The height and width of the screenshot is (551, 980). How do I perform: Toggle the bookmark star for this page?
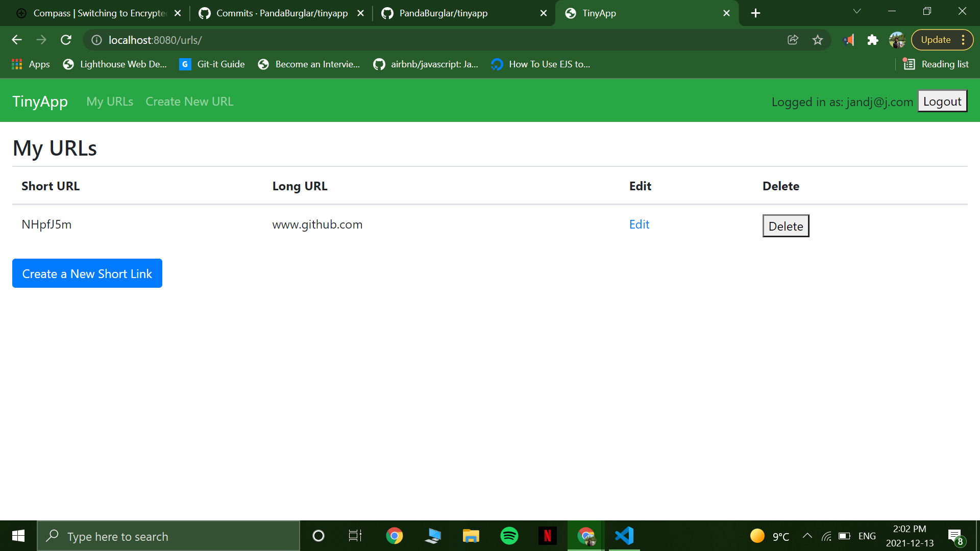818,40
